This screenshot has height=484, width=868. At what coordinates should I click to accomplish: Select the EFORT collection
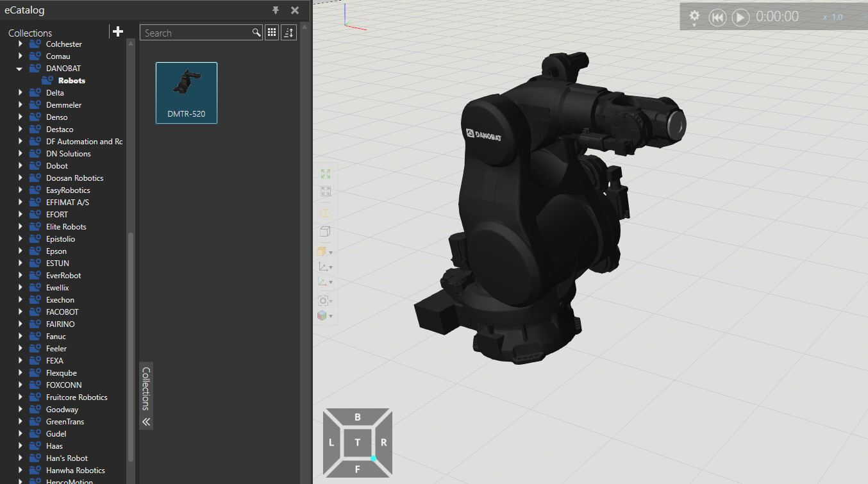click(x=57, y=215)
